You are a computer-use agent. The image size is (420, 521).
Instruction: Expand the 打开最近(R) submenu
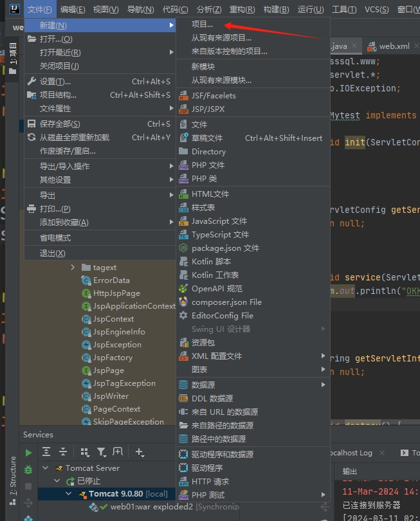click(100, 53)
